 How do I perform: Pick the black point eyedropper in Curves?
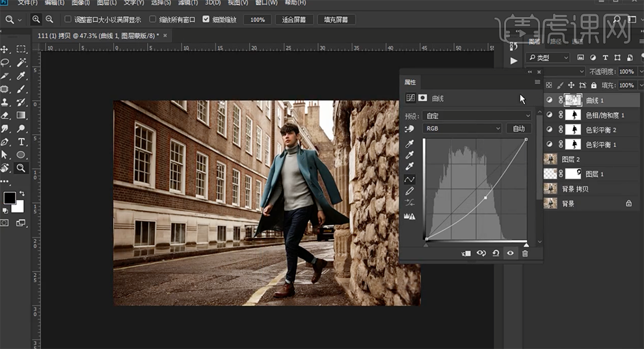[x=410, y=143]
